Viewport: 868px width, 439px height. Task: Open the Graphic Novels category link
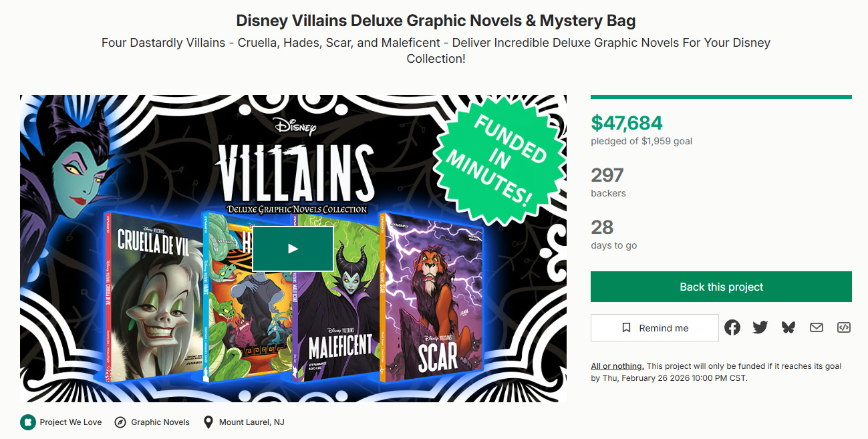tap(160, 422)
